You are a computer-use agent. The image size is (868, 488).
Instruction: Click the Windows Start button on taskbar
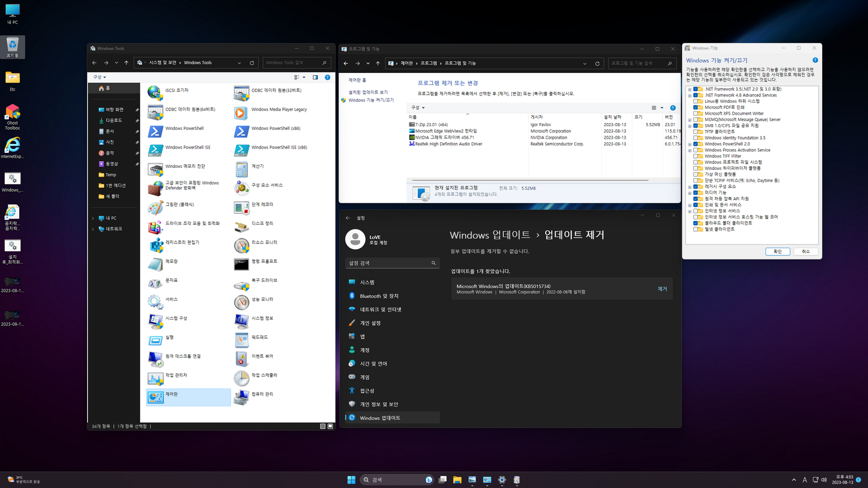(x=351, y=480)
